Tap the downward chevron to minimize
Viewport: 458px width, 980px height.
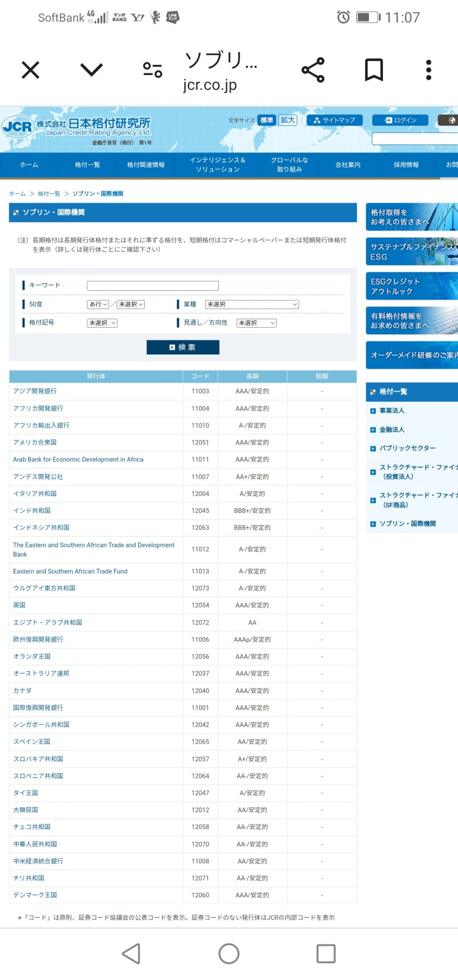click(x=92, y=70)
